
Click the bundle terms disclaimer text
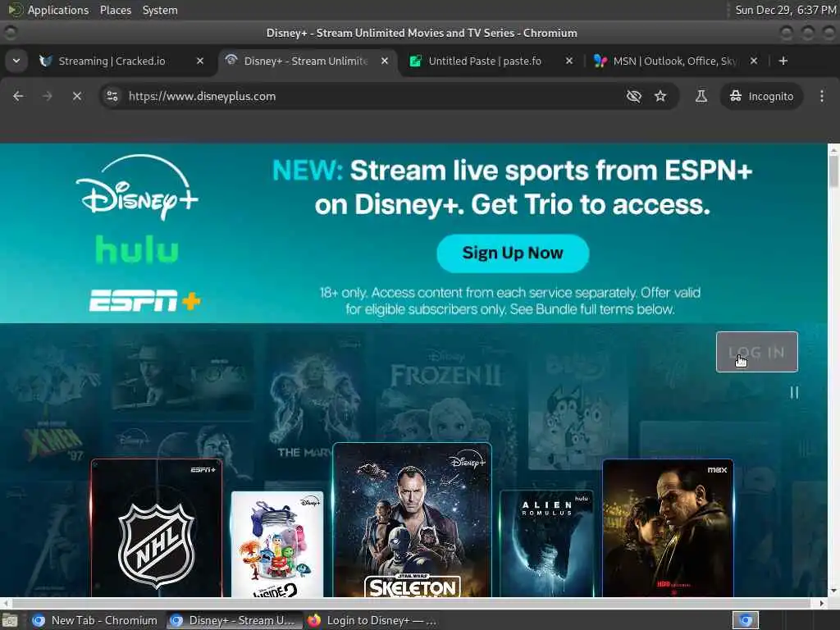click(x=510, y=300)
